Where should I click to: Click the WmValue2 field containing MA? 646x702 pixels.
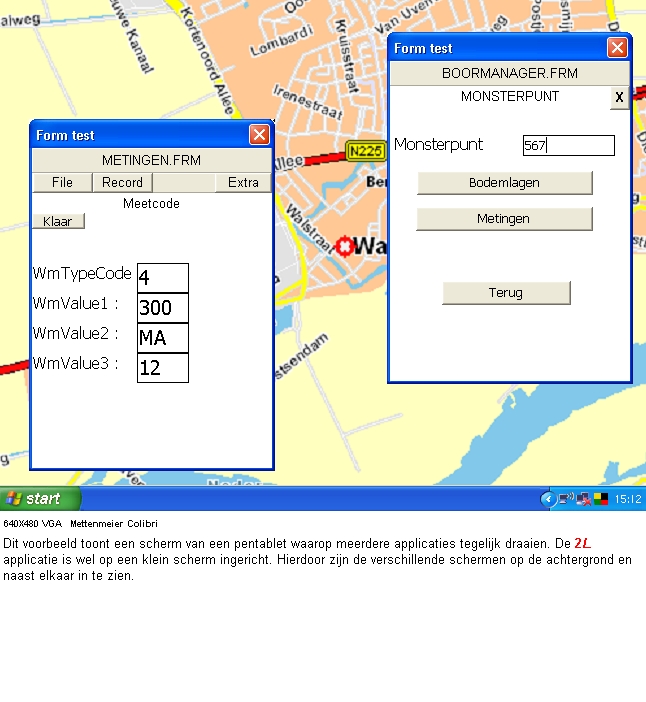coord(162,338)
